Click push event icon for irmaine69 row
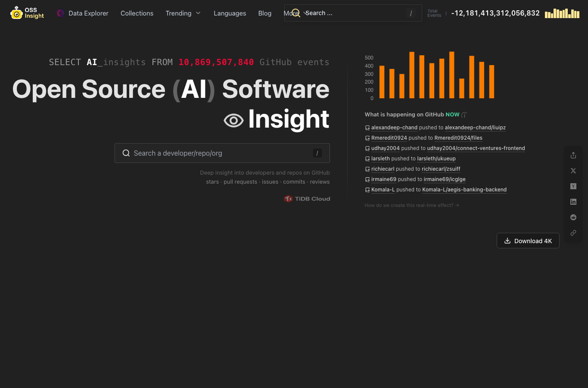Viewport: 588px width, 388px height. pyautogui.click(x=367, y=180)
